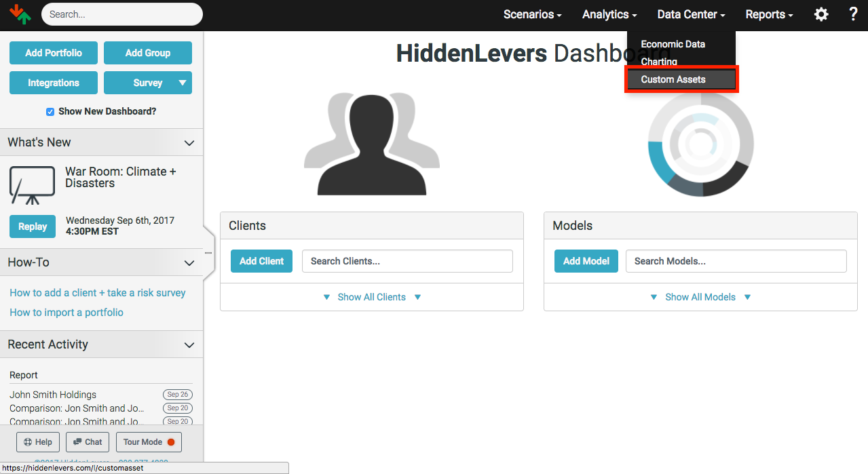Choose Custom Assets menu item
This screenshot has width=868, height=474.
(x=681, y=79)
